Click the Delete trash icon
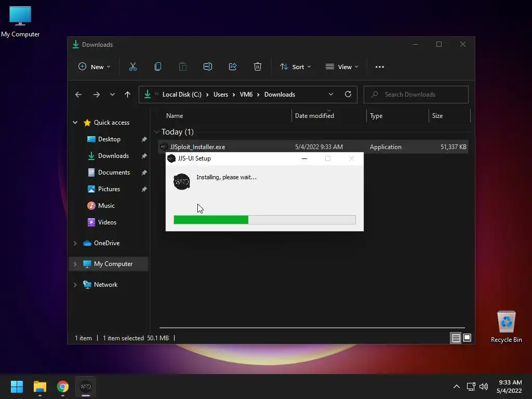The width and height of the screenshot is (532, 399). click(258, 67)
